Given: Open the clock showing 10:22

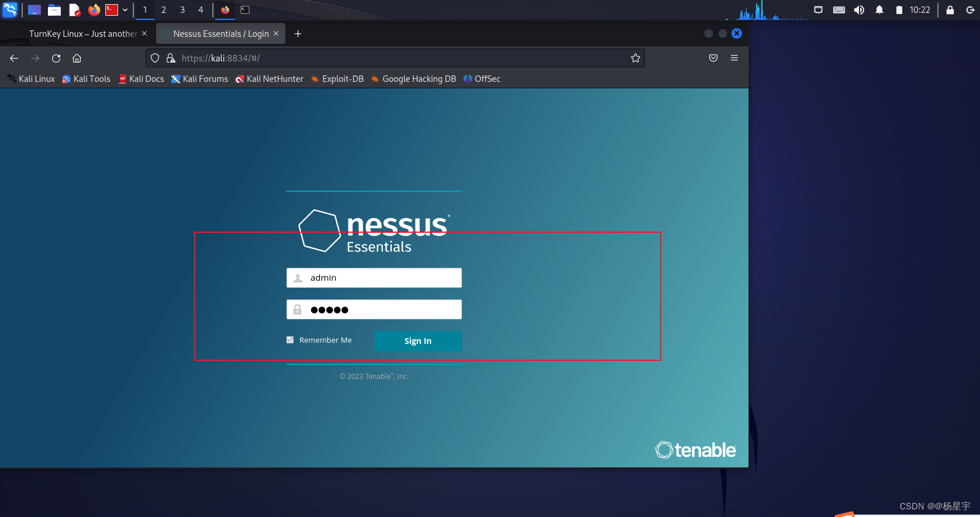Looking at the screenshot, I should (920, 10).
